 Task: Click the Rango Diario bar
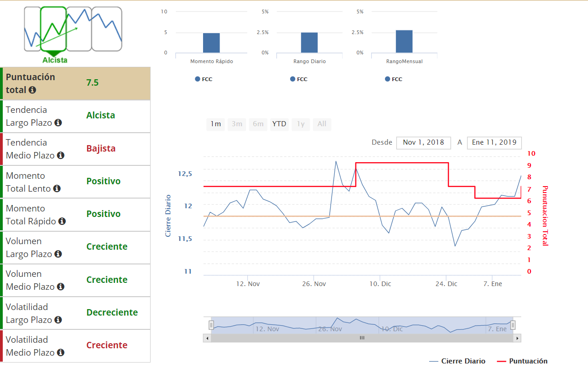click(x=309, y=42)
